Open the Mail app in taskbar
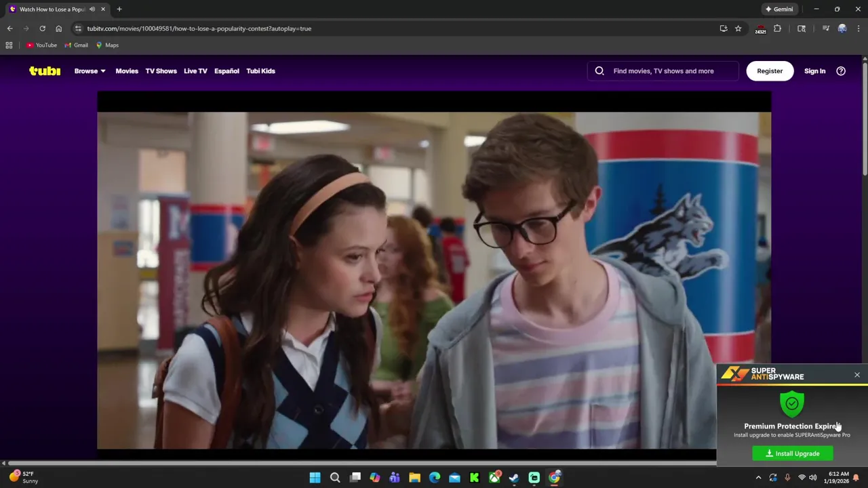The image size is (868, 488). point(454,478)
